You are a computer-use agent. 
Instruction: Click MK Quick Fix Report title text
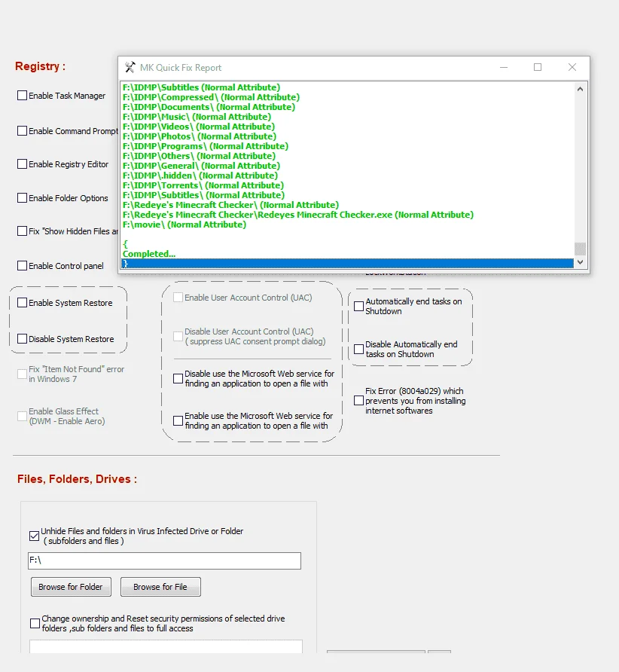point(181,68)
